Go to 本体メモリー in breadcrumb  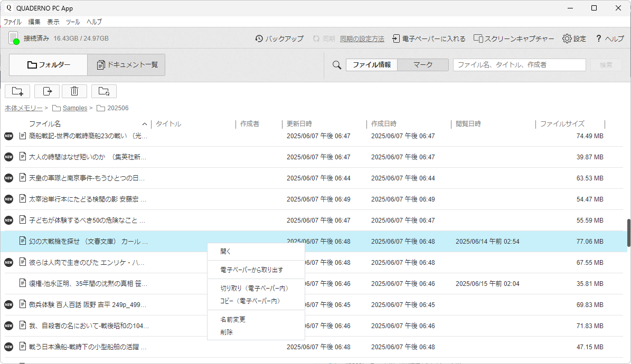pyautogui.click(x=23, y=108)
